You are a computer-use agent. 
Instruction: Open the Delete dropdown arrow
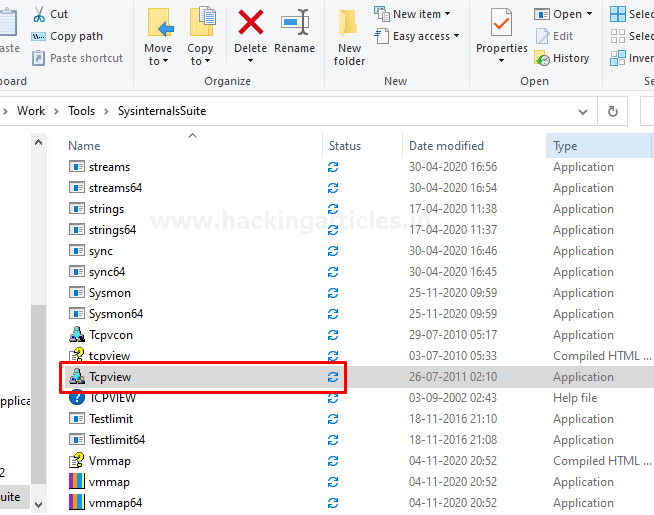click(x=250, y=61)
